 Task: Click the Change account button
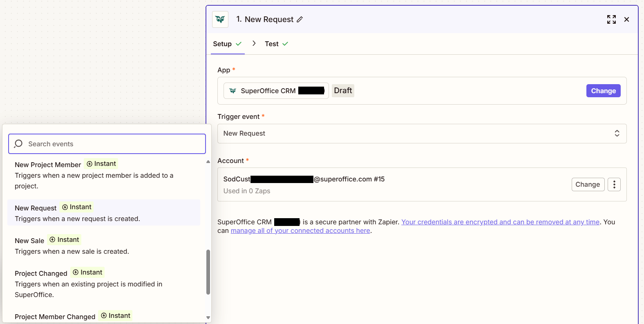(588, 184)
